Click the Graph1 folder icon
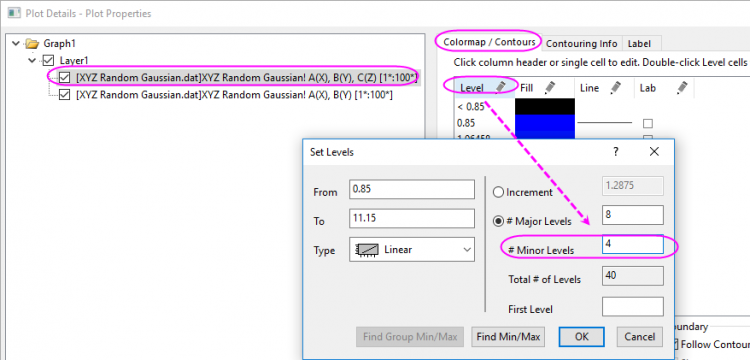 pyautogui.click(x=32, y=44)
